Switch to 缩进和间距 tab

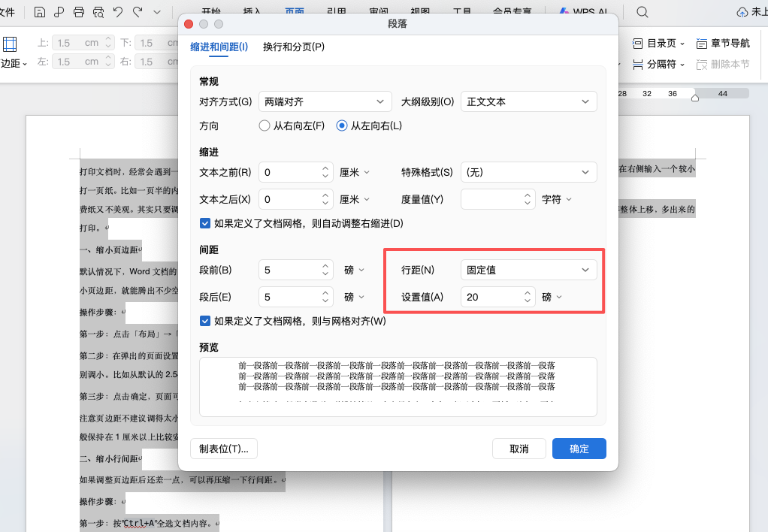(219, 47)
